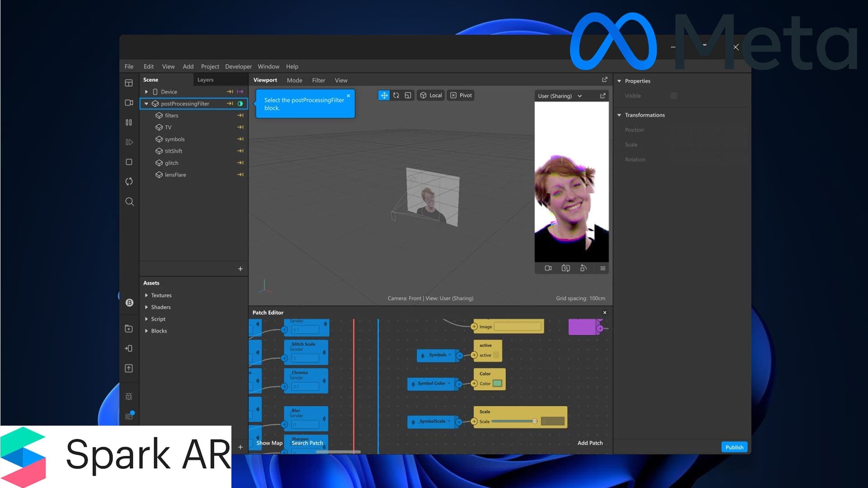Rotate the simulator device icon
The width and height of the screenshot is (868, 488).
583,268
